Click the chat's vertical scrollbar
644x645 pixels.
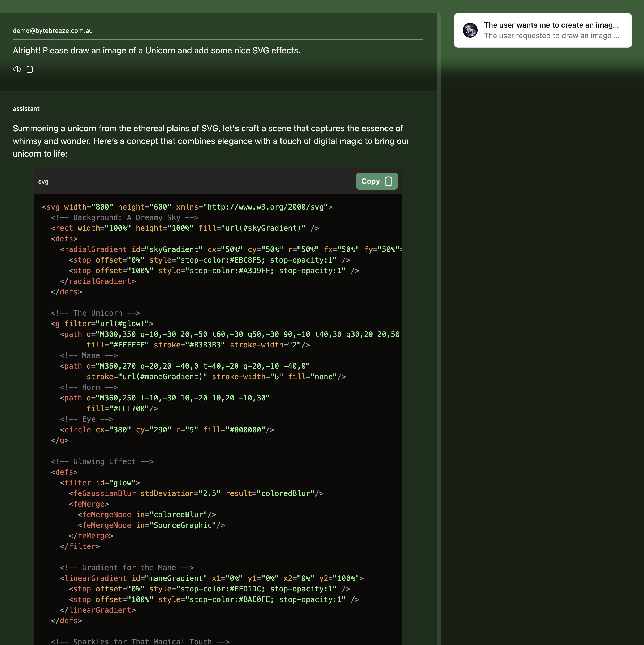pos(439,300)
